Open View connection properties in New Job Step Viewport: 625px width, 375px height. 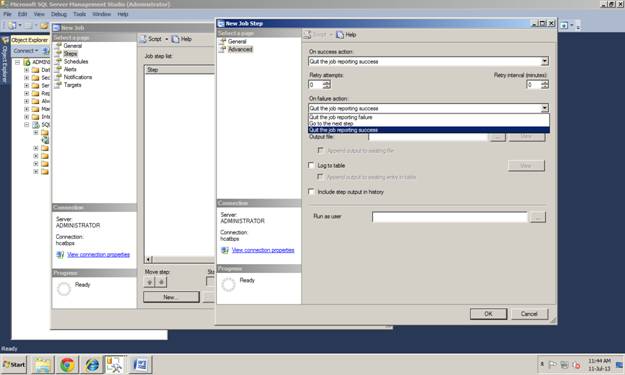click(x=263, y=250)
